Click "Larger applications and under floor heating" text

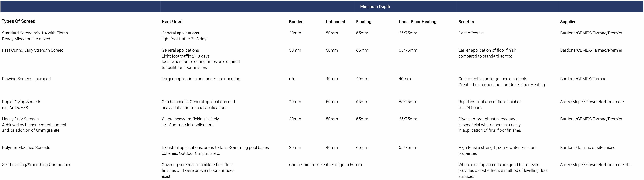pos(201,79)
